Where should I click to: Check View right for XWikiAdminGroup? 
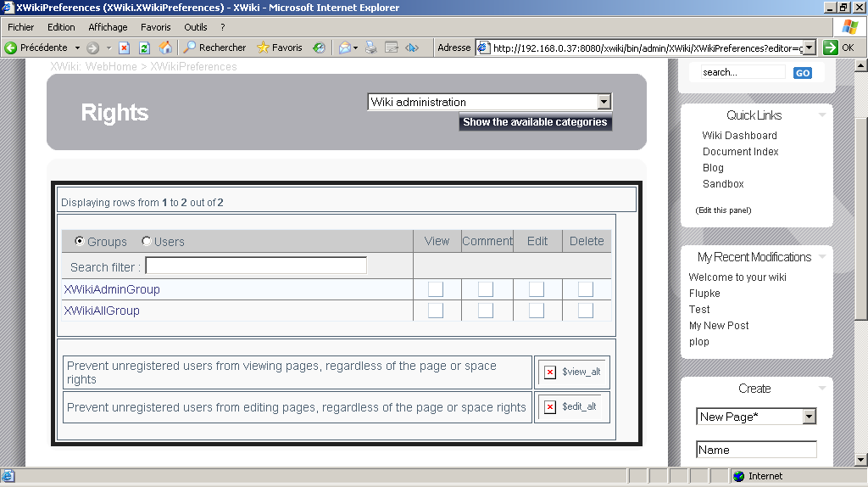click(436, 289)
